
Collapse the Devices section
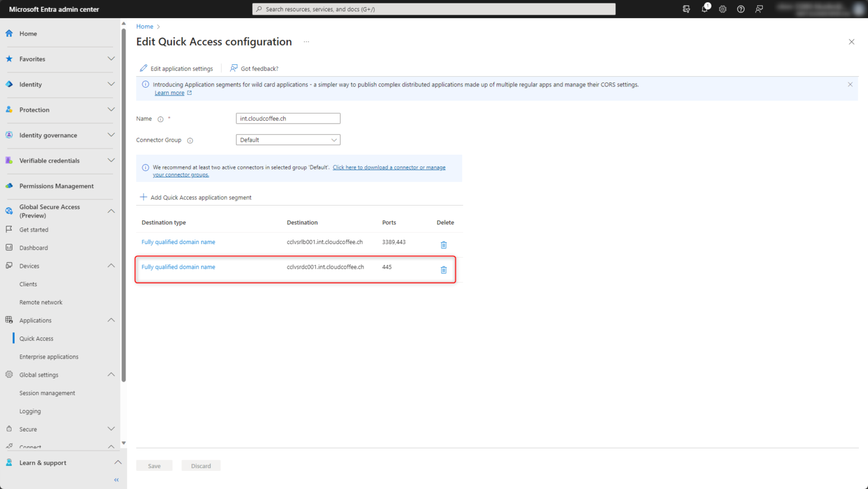[111, 265]
